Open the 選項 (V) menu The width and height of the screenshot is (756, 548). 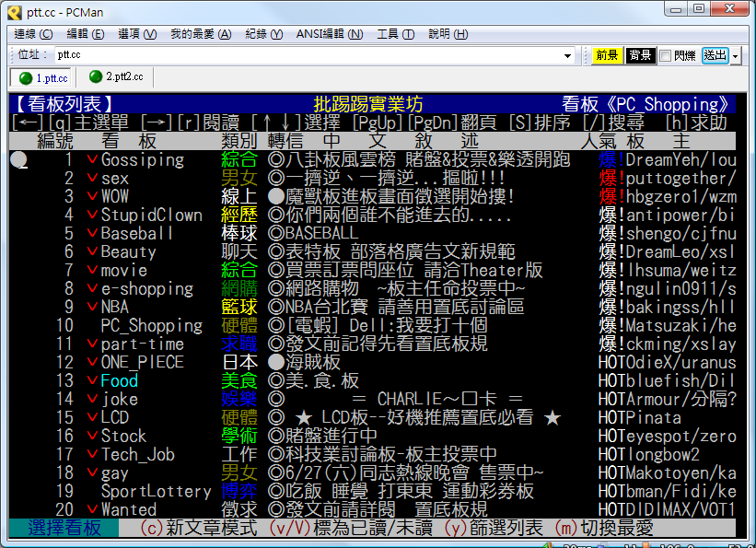pos(137,34)
